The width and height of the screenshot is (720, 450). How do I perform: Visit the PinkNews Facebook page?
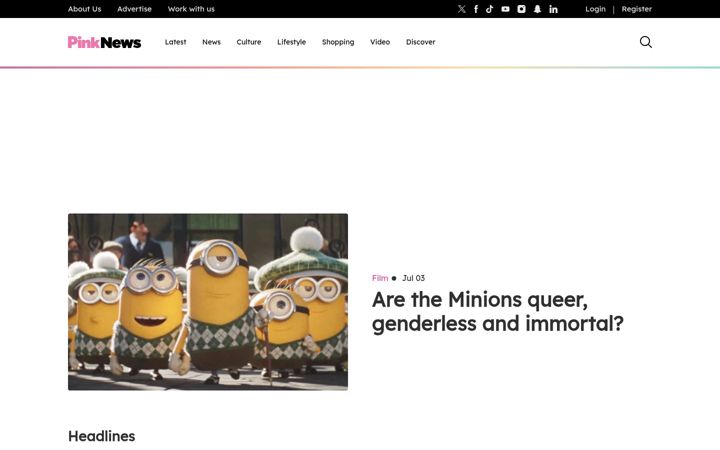click(x=476, y=9)
